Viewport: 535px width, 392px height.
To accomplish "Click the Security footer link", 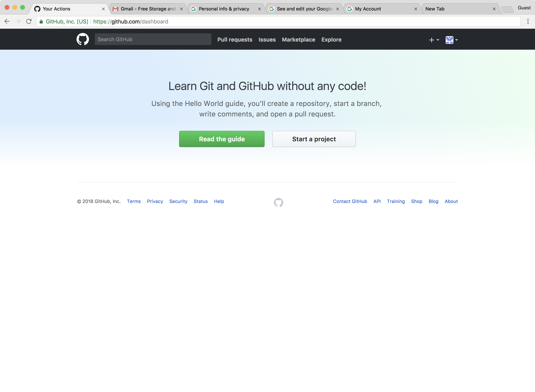I will [x=178, y=201].
